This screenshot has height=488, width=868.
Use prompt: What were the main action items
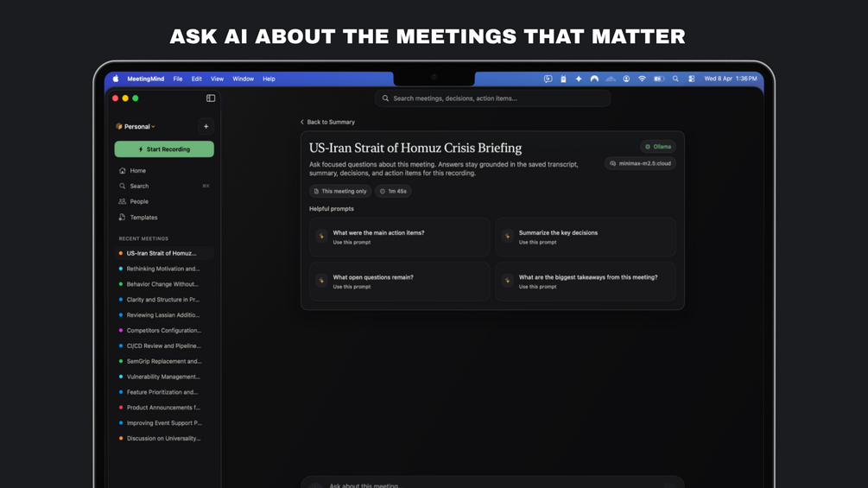click(x=400, y=237)
